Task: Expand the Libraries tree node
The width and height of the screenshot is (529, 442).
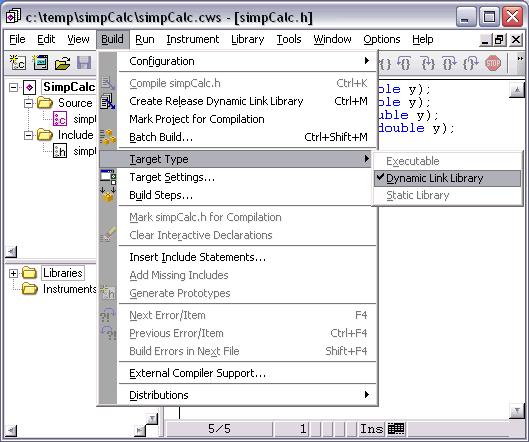Action: [x=13, y=273]
